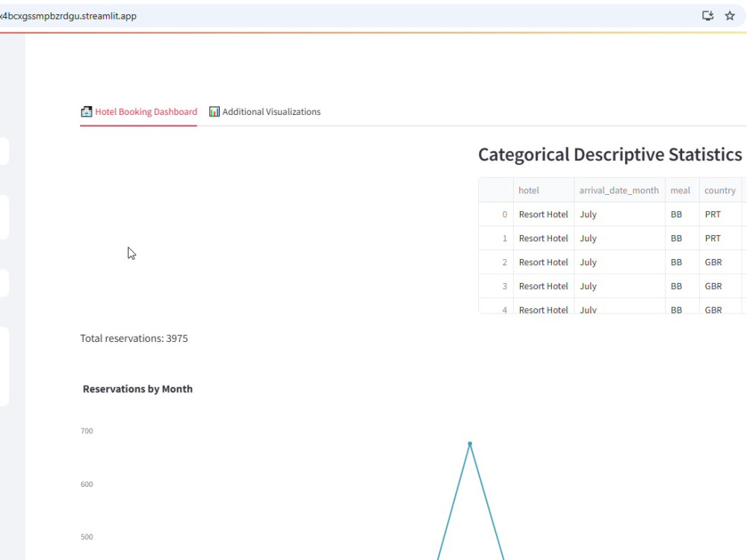Click July cell in row 1
Image resolution: width=747 pixels, height=560 pixels.
[619, 238]
